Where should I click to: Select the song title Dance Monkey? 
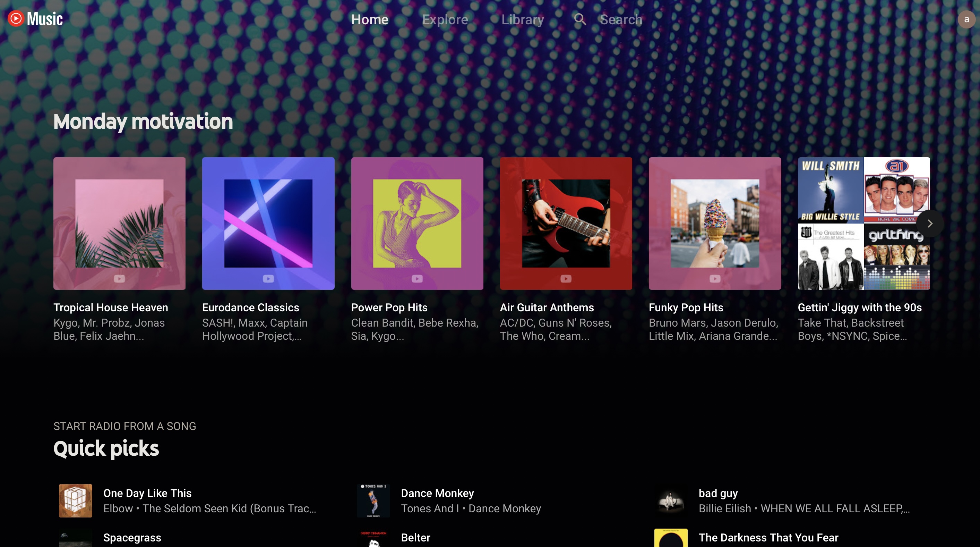pos(438,493)
